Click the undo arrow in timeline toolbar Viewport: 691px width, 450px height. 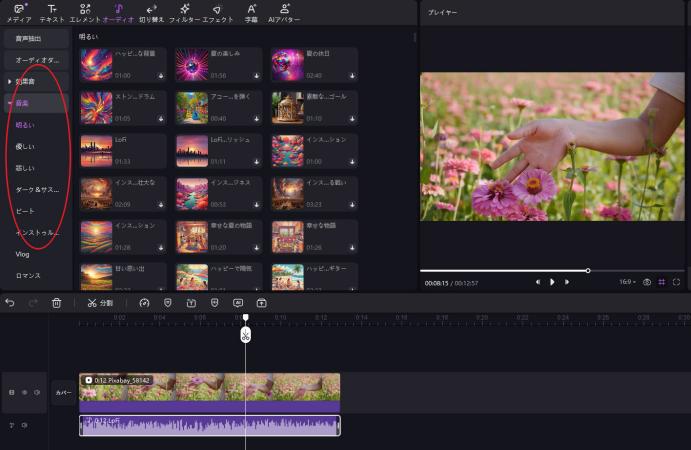coord(10,302)
